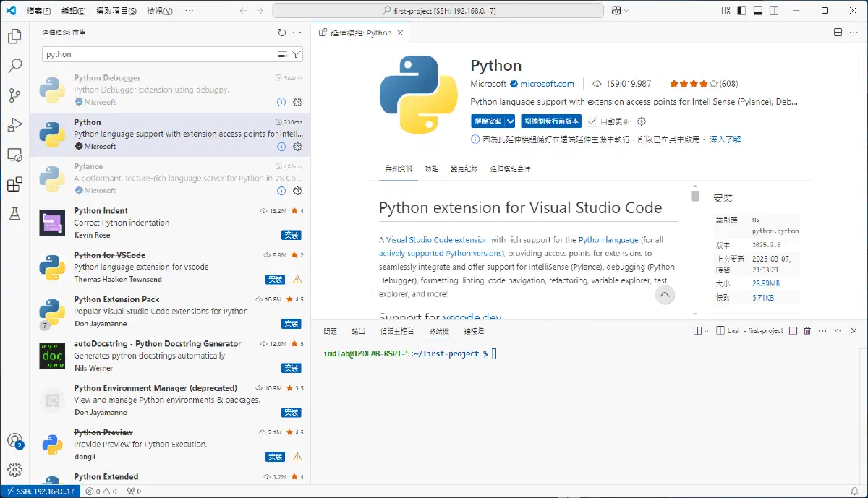Open Copilot dropdown chevron in title bar
This screenshot has width=868, height=498.
click(x=626, y=11)
